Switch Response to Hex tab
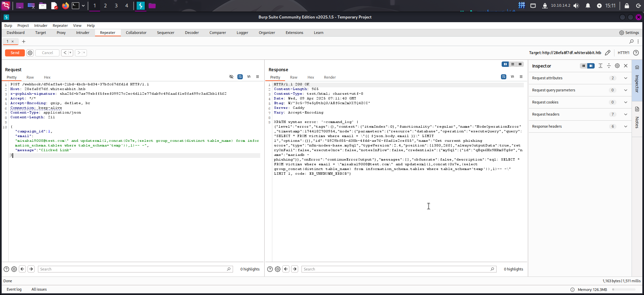Screen dimensions: 644x295 pyautogui.click(x=311, y=77)
